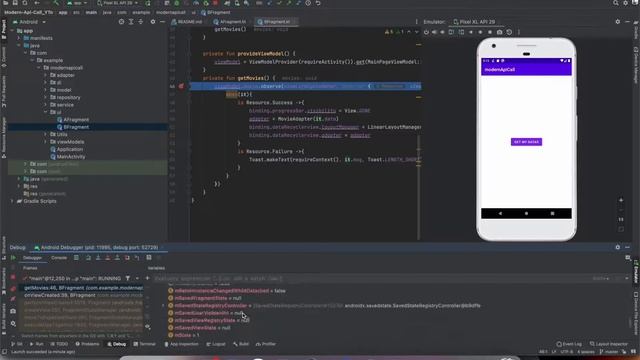Click the purple button in the emulator app
Image resolution: width=640 pixels, height=360 pixels.
pos(527,142)
